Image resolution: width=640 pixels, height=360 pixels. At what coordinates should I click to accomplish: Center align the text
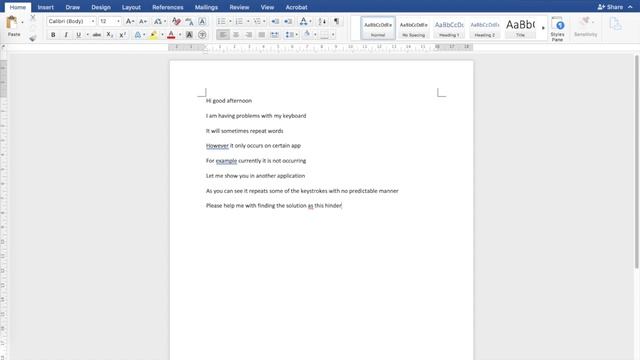(236, 35)
